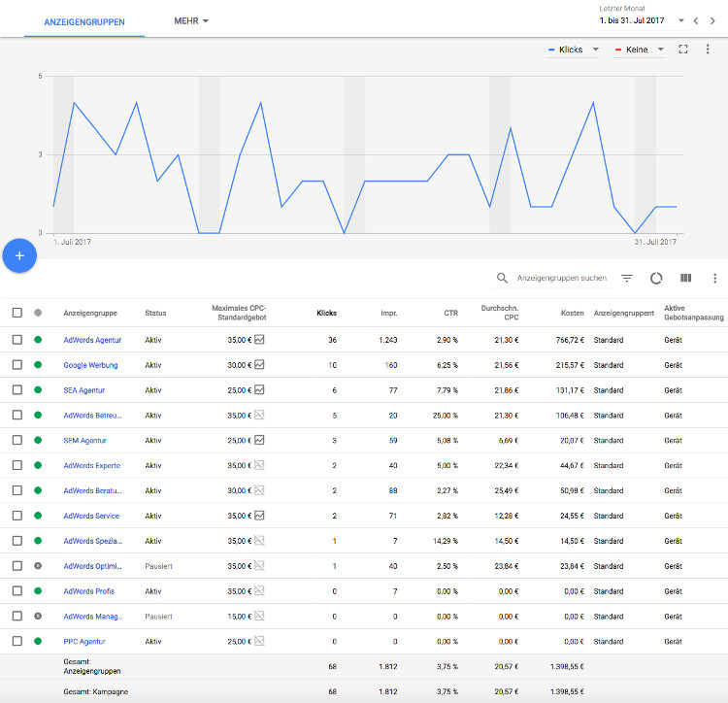Screen dimensions: 728x703
Task: Expand the date range dropdown
Action: (681, 20)
